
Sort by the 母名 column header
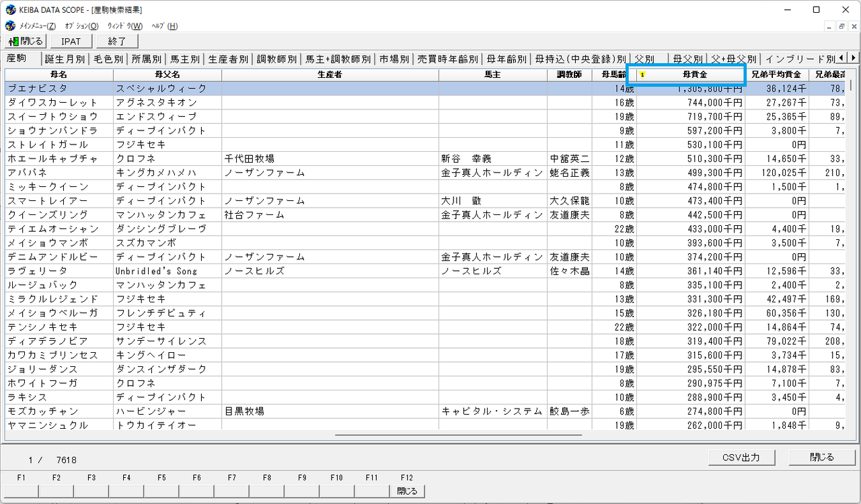pyautogui.click(x=59, y=75)
